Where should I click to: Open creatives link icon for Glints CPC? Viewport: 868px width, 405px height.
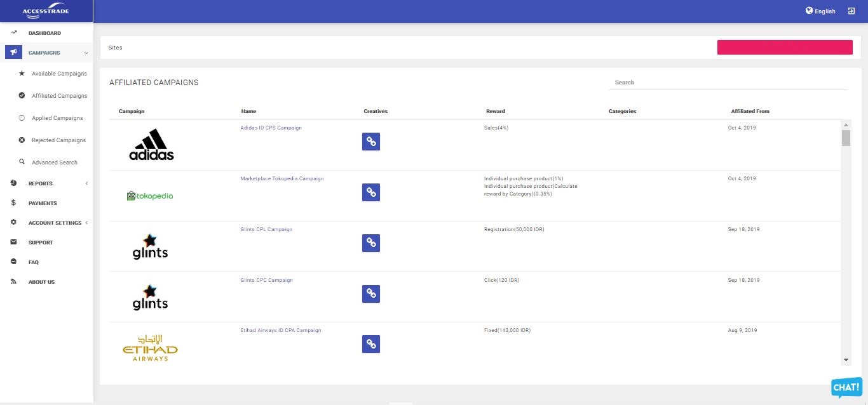coord(371,293)
